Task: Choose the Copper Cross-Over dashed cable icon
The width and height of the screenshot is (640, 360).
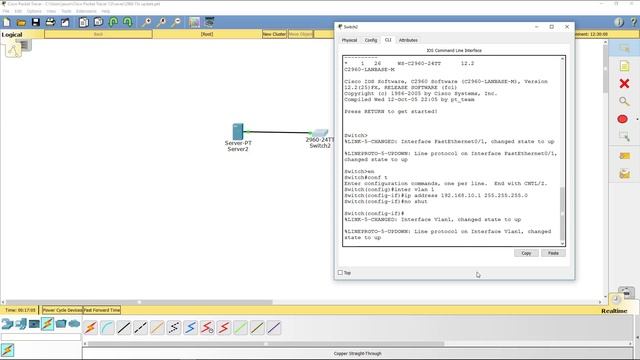Action: point(140,327)
